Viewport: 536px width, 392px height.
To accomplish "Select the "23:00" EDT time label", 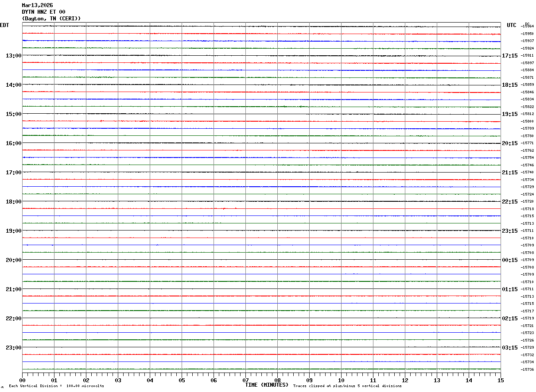I will [13, 348].
